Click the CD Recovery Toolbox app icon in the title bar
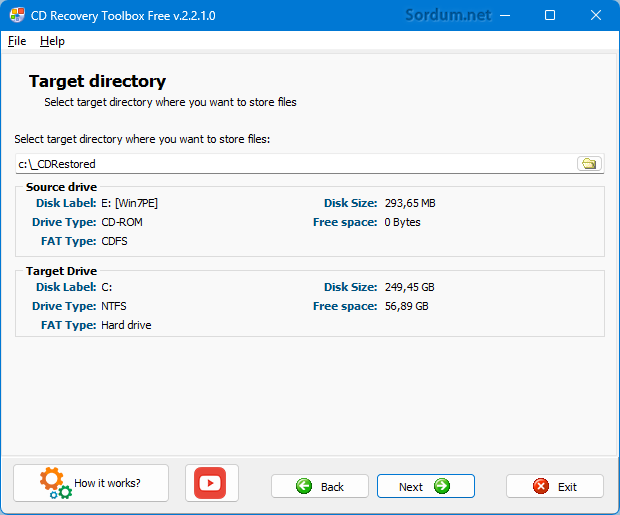620x515 pixels. coord(17,15)
